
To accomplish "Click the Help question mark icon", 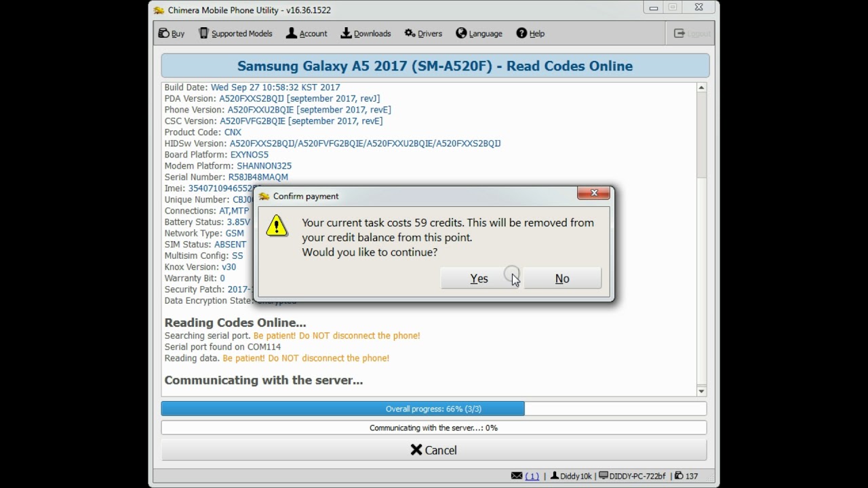I will (x=521, y=33).
